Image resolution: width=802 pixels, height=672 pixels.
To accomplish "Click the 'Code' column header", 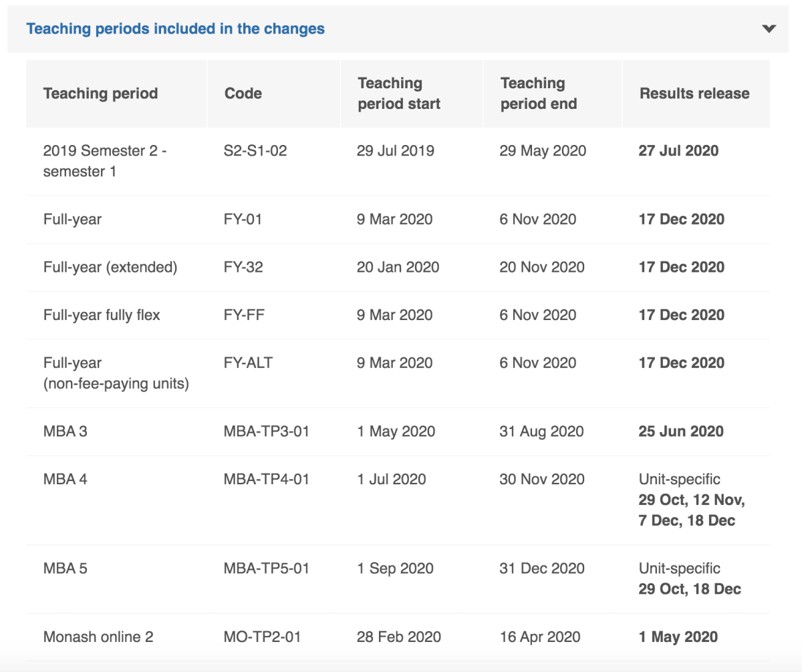I will pyautogui.click(x=243, y=94).
